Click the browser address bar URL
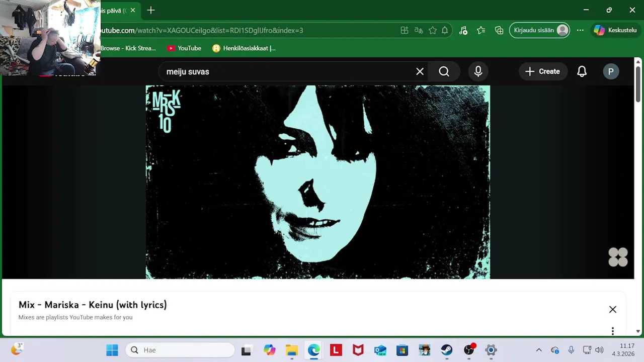Image resolution: width=644 pixels, height=362 pixels. pyautogui.click(x=201, y=30)
